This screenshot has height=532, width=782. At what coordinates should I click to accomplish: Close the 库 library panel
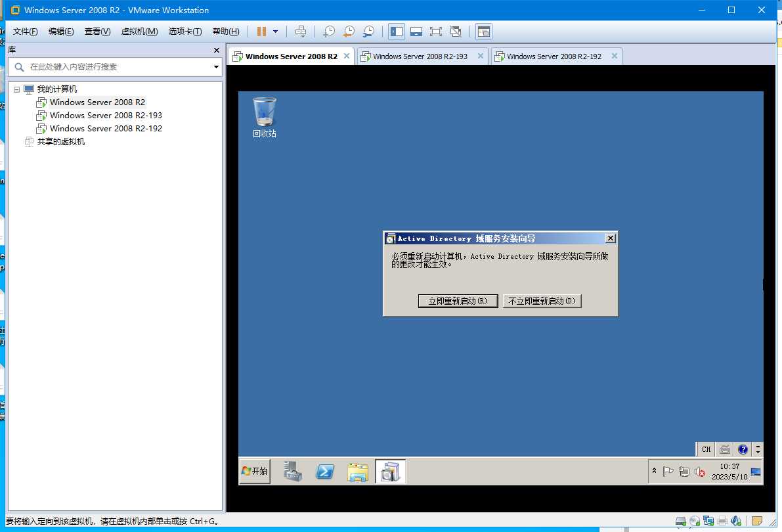(x=217, y=50)
